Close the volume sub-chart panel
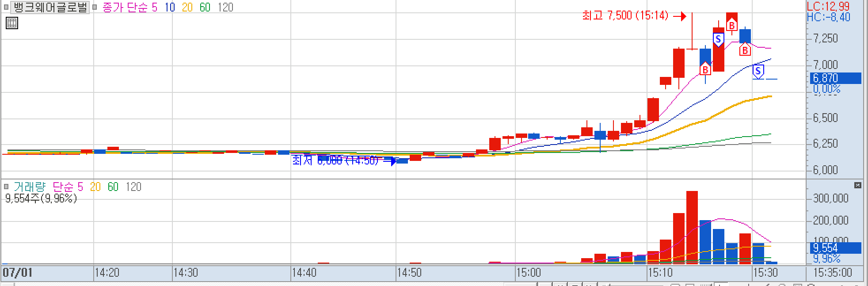The image size is (868, 286). coord(858,185)
